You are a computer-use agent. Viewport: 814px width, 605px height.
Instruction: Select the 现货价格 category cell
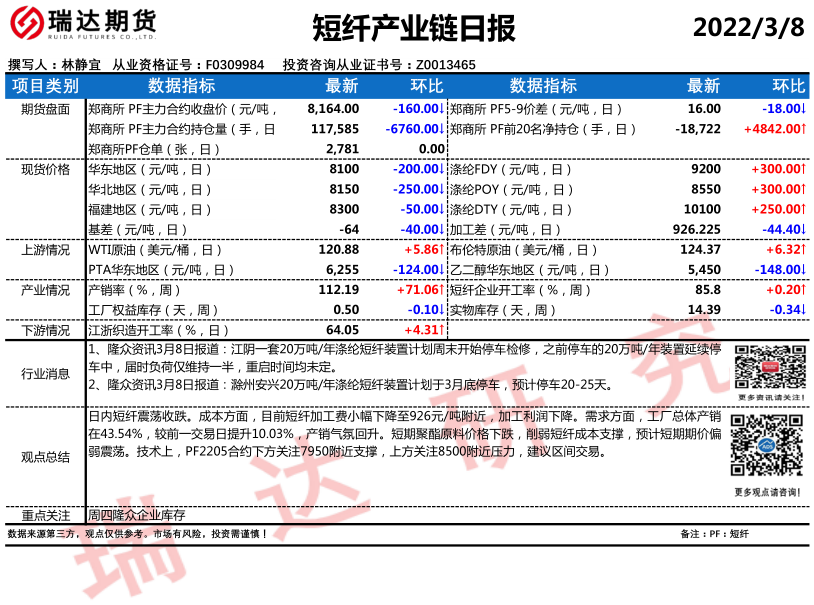pyautogui.click(x=45, y=169)
